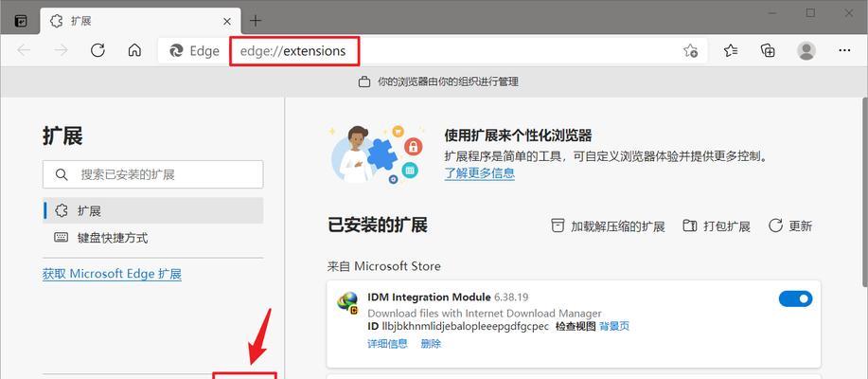This screenshot has width=868, height=379.
Task: Focus the edge://extensions address field
Action: pyautogui.click(x=294, y=51)
